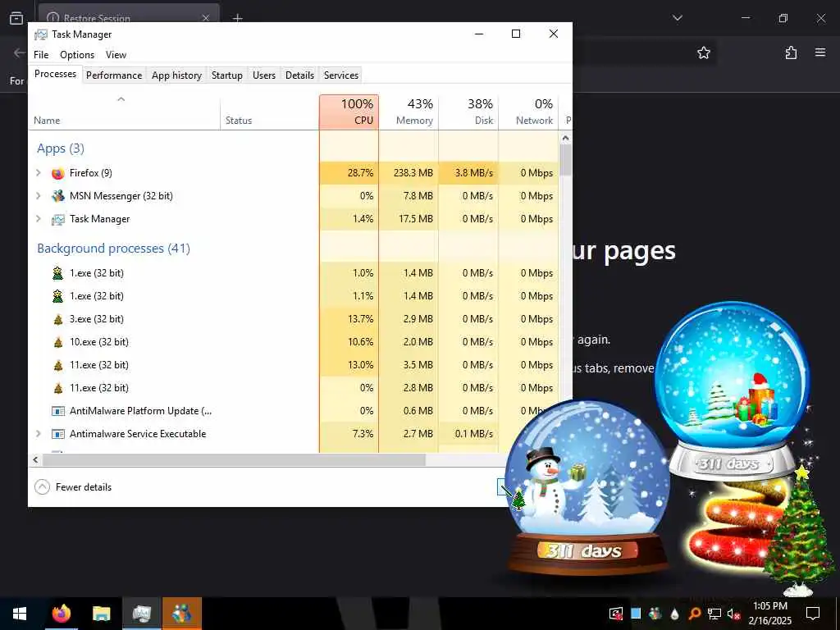This screenshot has width=840, height=630.
Task: Click the Background processes (41) heading
Action: (x=113, y=249)
